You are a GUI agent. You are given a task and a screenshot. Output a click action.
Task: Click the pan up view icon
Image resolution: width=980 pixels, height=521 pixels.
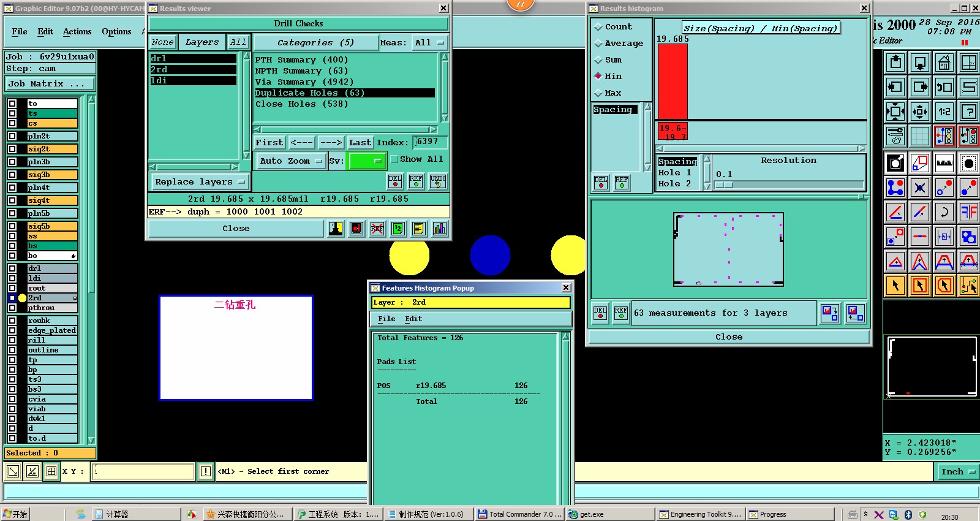(895, 63)
